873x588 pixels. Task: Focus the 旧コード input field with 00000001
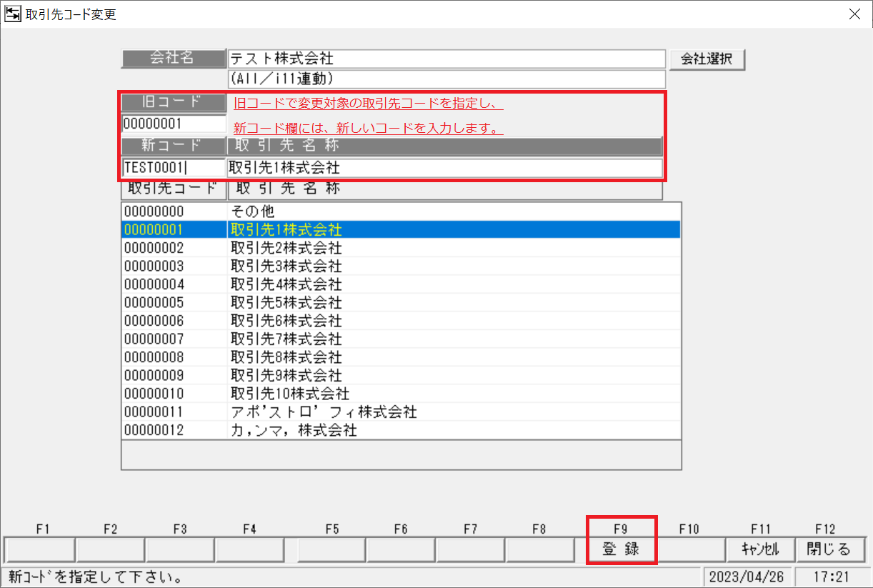(x=174, y=124)
